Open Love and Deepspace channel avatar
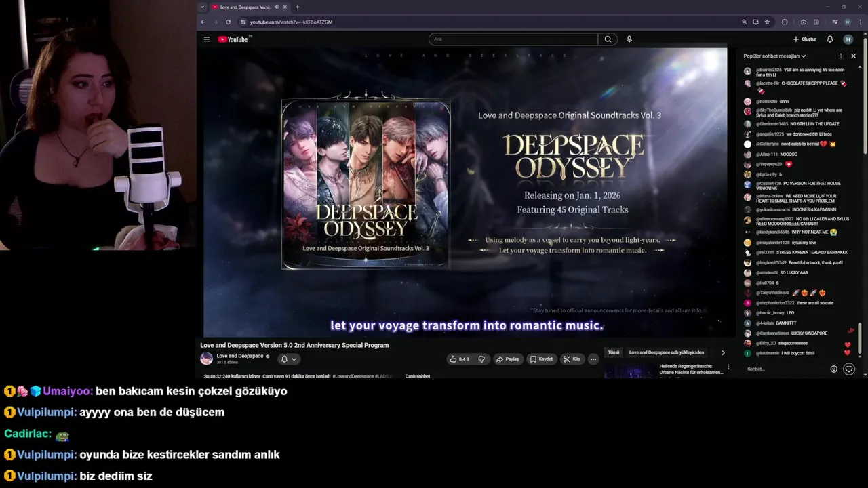Image resolution: width=868 pixels, height=488 pixels. click(x=206, y=359)
